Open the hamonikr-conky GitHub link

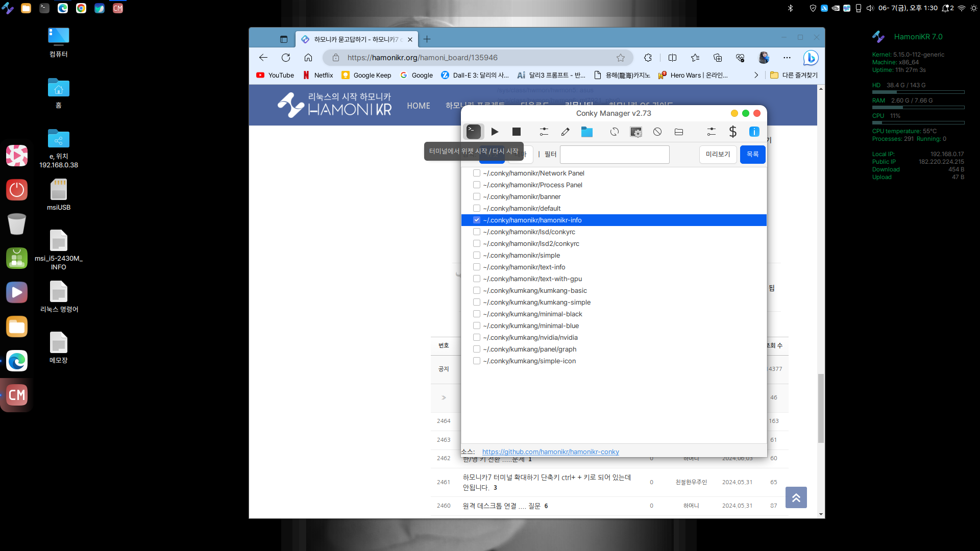coord(550,452)
